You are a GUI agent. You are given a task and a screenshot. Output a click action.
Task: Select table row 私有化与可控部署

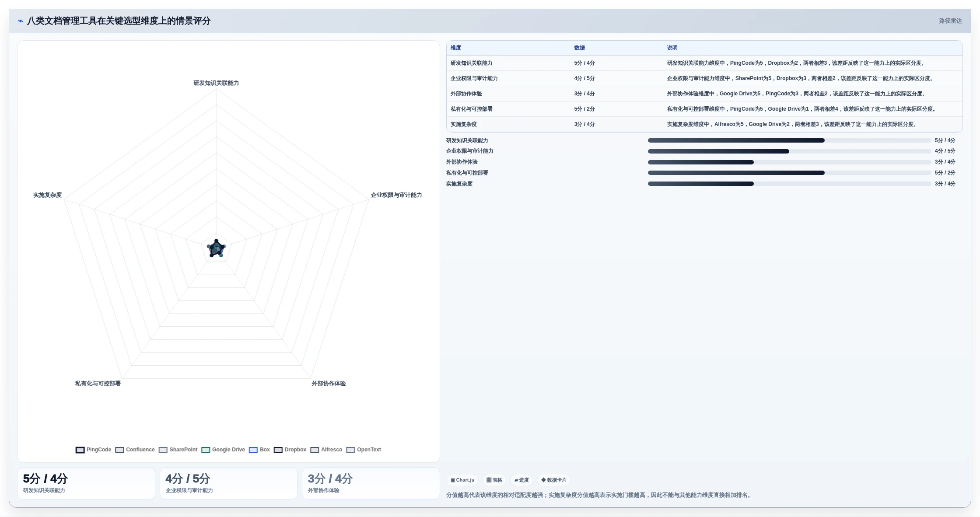click(x=704, y=109)
